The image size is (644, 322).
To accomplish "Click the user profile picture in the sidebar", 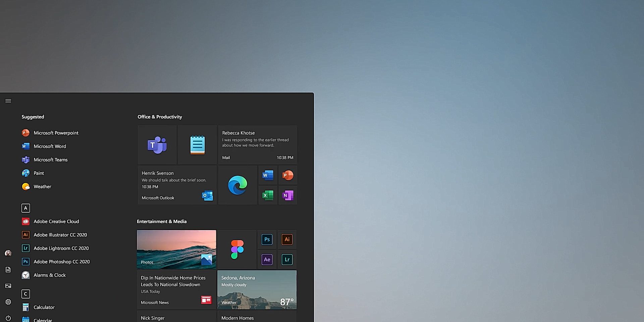I will click(8, 253).
